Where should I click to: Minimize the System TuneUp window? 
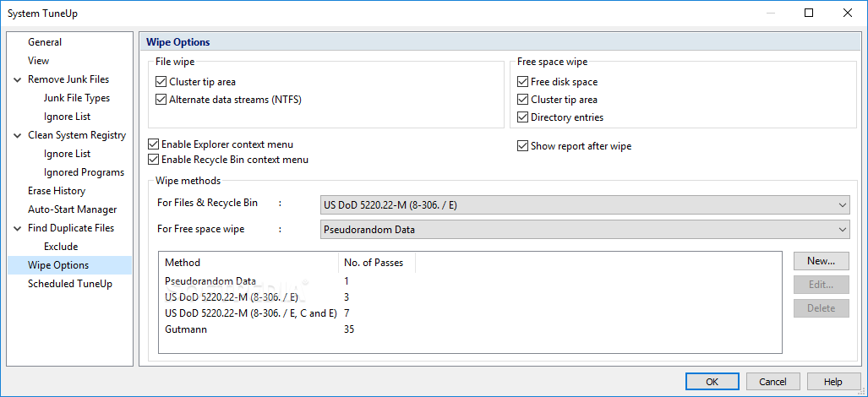pos(771,14)
